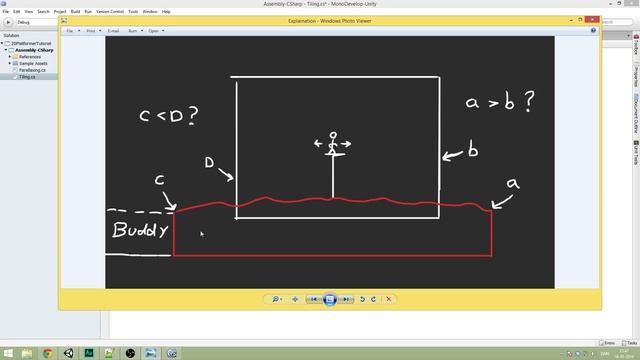Open MonoDevelop Version Control menu
Screen dimensions: 640x360
[110, 11]
